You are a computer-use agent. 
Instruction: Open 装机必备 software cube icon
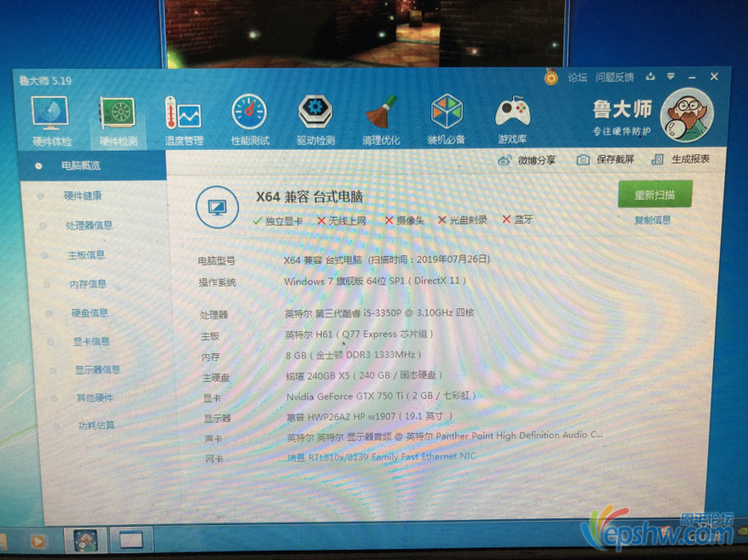(446, 121)
